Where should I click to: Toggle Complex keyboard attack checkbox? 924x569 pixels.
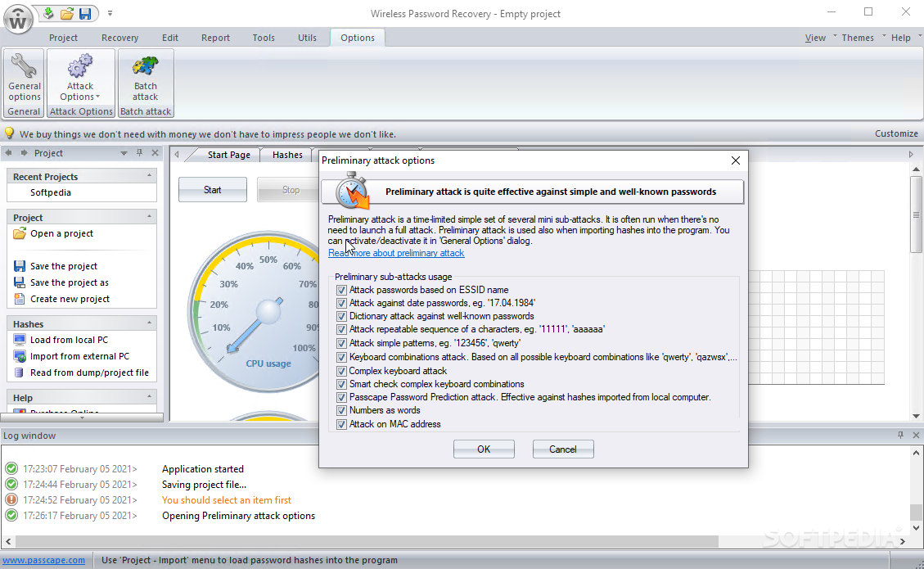pyautogui.click(x=341, y=371)
